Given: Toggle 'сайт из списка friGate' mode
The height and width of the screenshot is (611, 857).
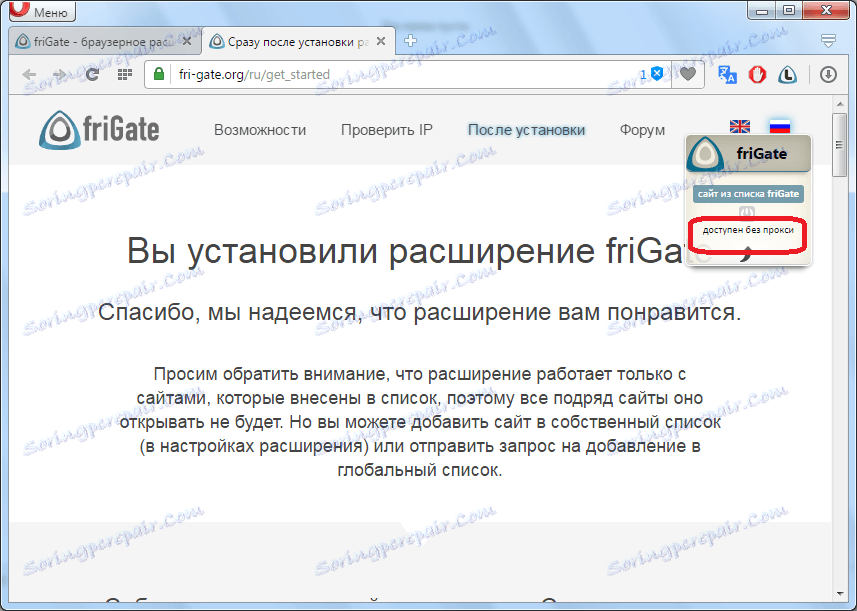Looking at the screenshot, I should [748, 194].
